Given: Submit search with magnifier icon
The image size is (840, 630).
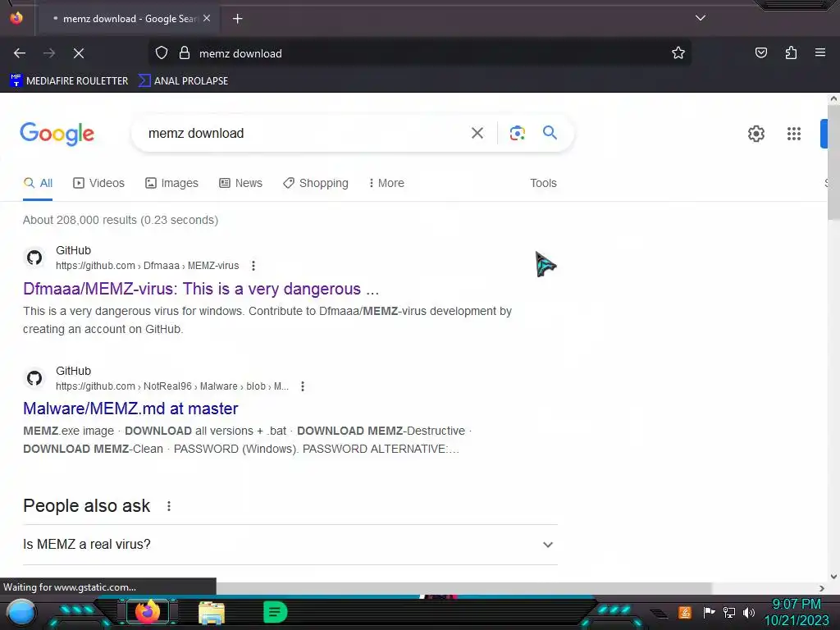Looking at the screenshot, I should coord(550,132).
